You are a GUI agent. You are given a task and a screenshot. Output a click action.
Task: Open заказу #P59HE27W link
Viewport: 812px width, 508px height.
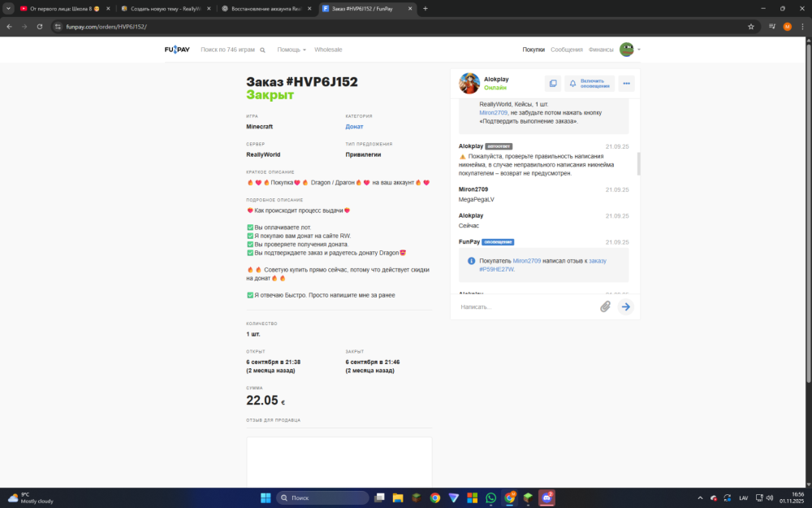coord(542,265)
